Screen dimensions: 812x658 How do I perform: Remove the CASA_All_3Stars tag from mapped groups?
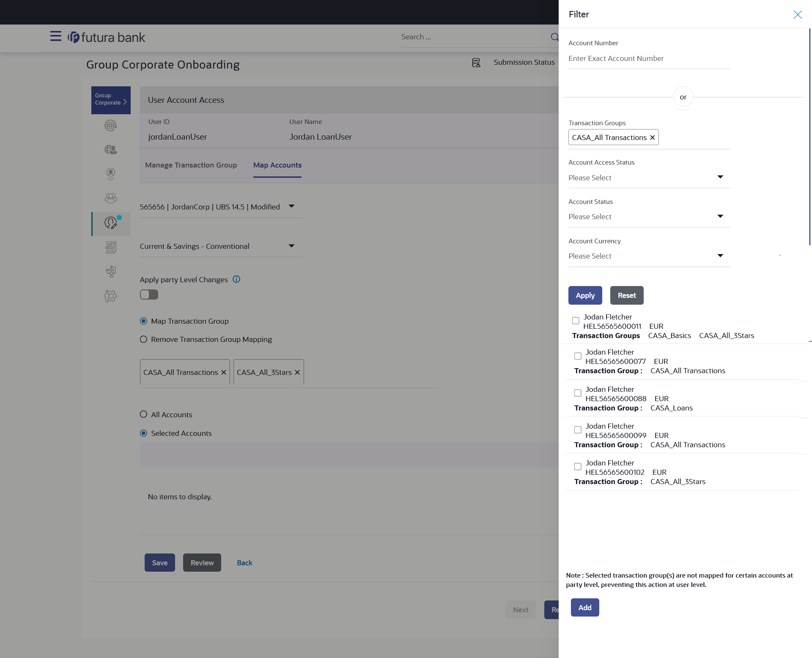(297, 372)
